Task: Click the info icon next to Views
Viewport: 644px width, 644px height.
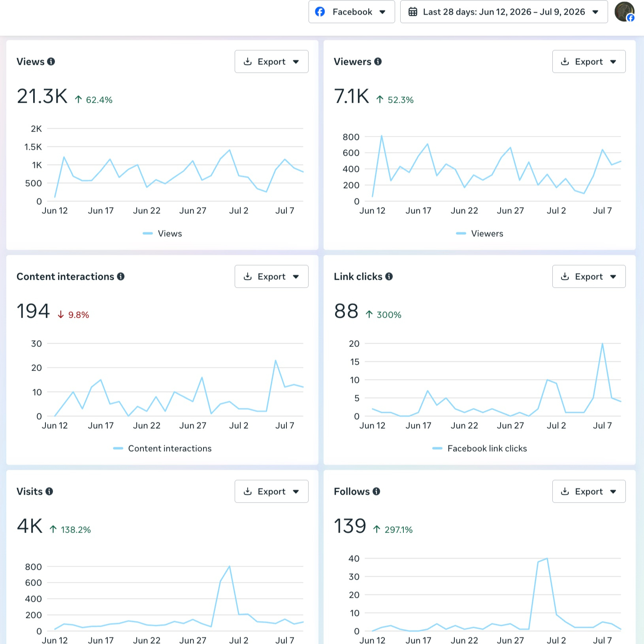Action: (x=51, y=62)
